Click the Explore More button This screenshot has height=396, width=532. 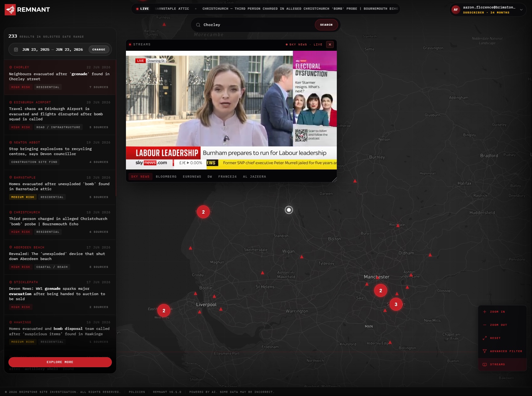point(60,362)
